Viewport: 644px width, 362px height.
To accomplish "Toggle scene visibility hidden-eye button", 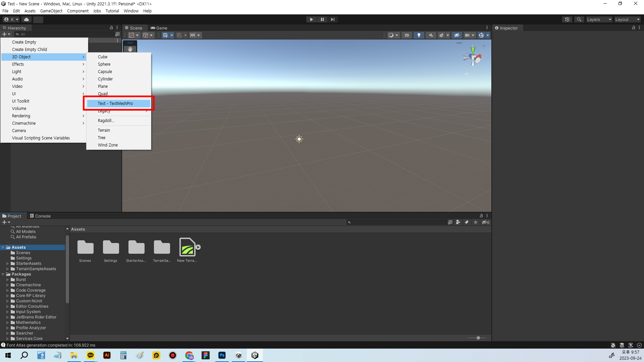I will pyautogui.click(x=457, y=35).
